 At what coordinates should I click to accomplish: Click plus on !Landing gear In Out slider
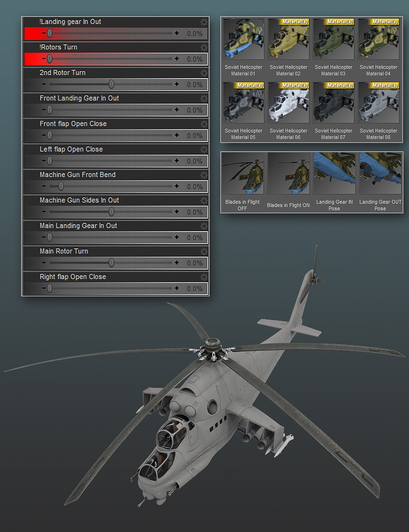[x=177, y=33]
